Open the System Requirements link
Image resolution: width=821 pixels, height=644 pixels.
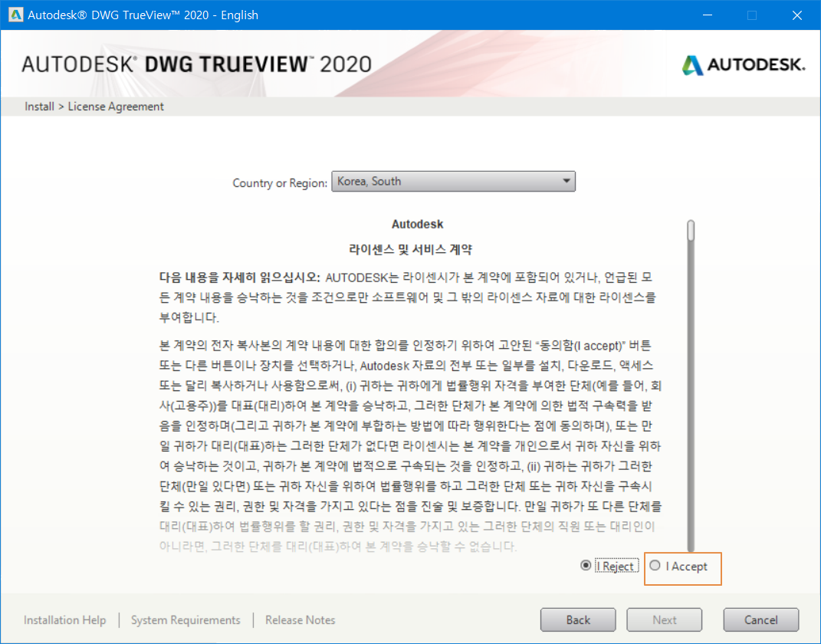pyautogui.click(x=186, y=620)
